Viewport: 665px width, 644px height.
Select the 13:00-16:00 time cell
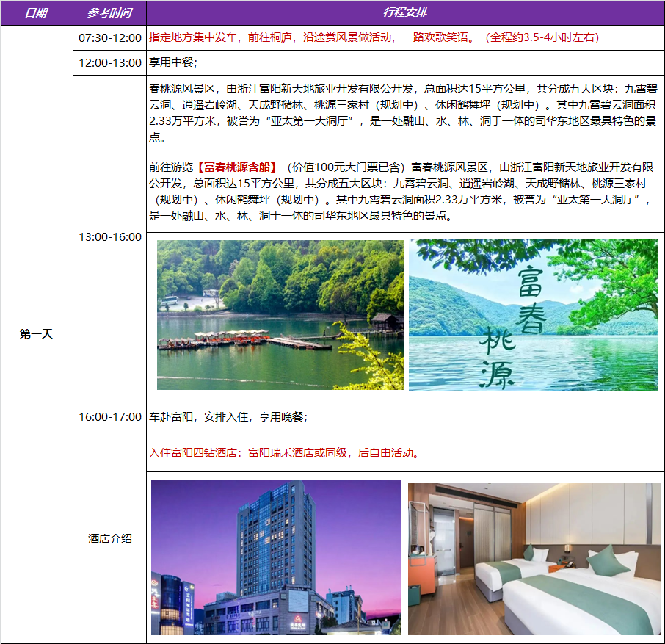point(109,237)
